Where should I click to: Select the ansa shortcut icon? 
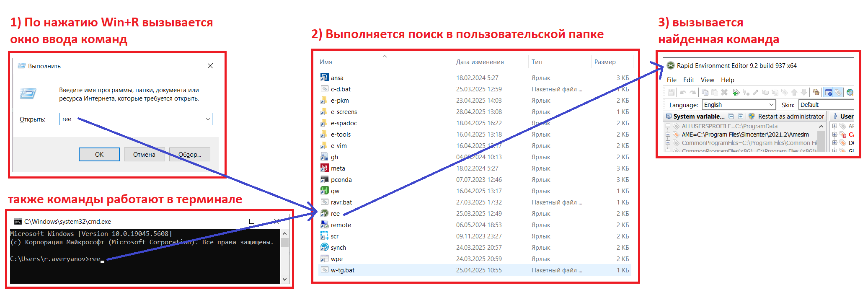click(x=324, y=78)
